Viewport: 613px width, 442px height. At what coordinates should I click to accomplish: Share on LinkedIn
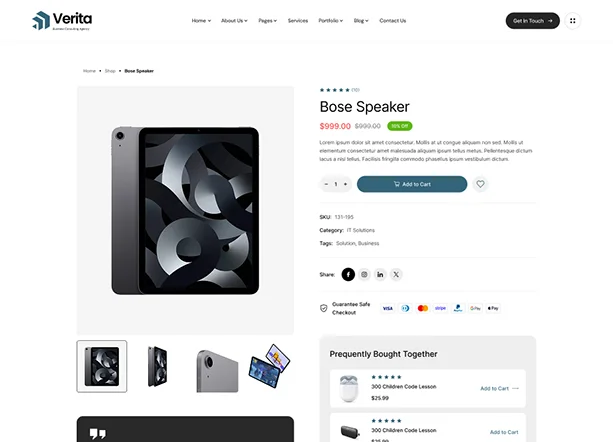click(380, 274)
